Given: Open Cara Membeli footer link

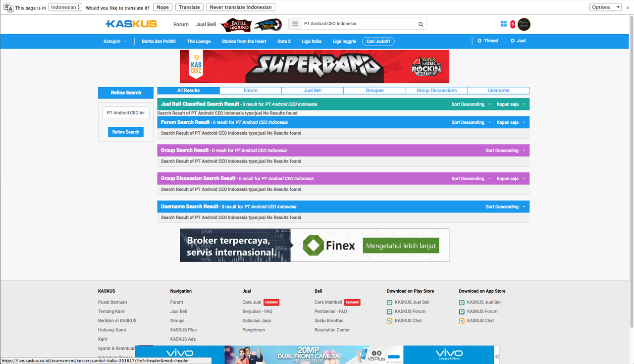Looking at the screenshot, I should 328,302.
